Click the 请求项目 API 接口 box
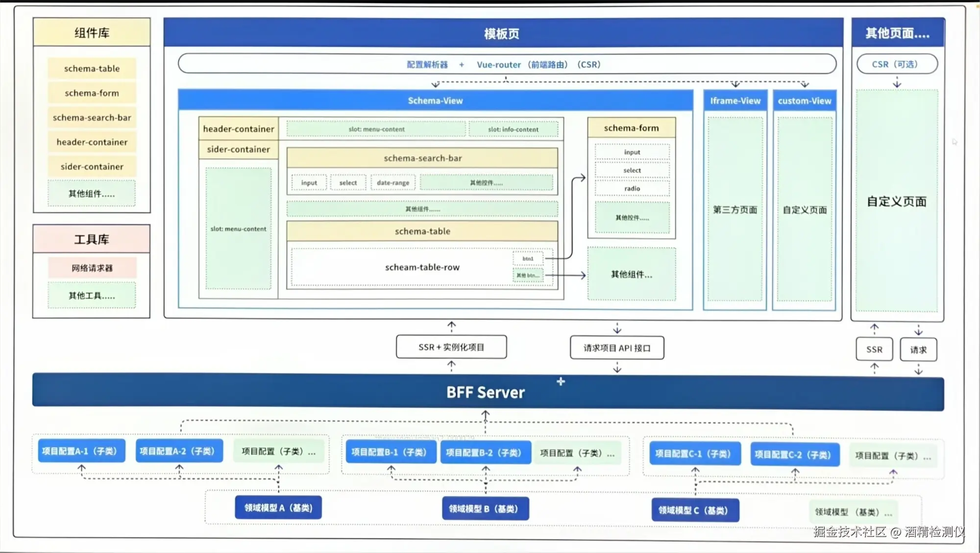Screen dimensions: 980x553 [617, 348]
